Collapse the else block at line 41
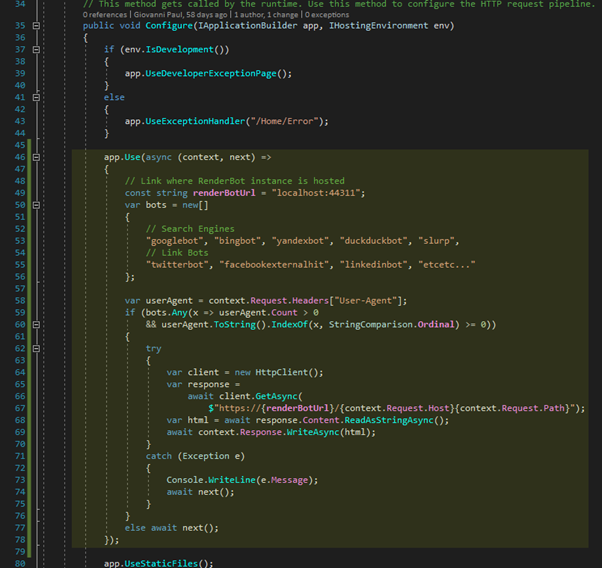Screen dimensions: 602x568 pos(37,98)
